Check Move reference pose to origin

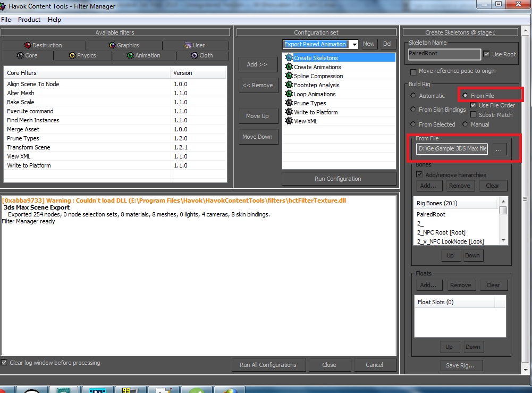point(413,72)
